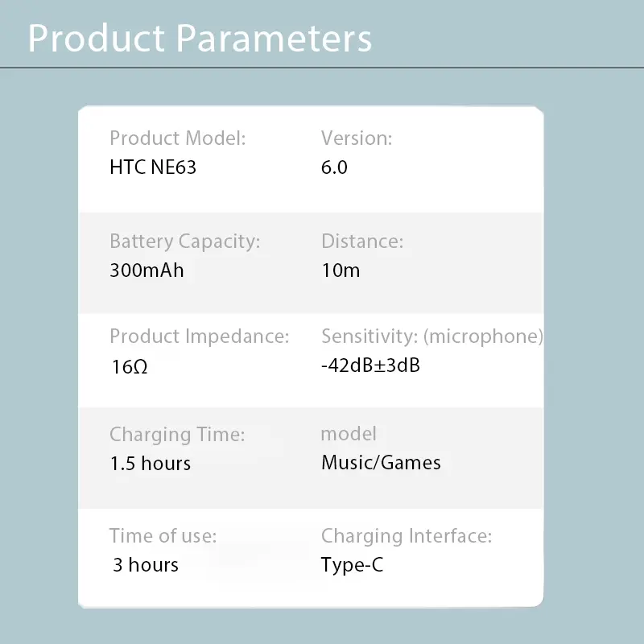
Task: Select the Time of use label
Action: tap(163, 535)
